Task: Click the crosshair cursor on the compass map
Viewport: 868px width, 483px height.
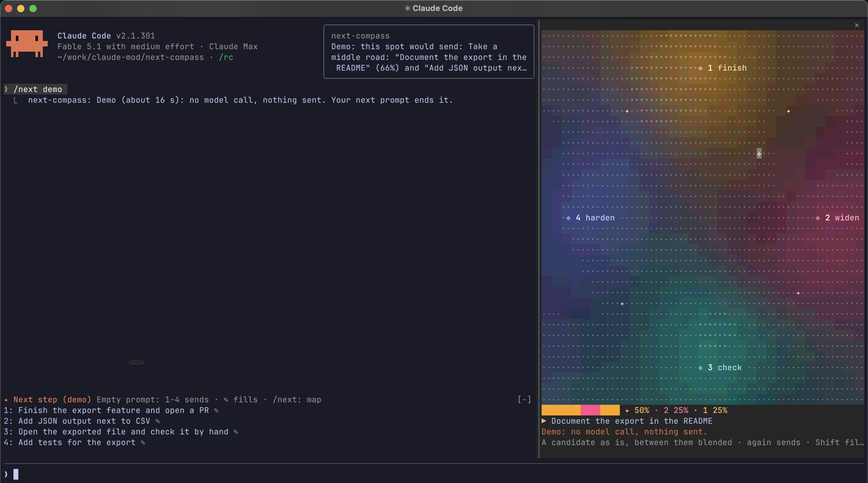Action: (759, 153)
